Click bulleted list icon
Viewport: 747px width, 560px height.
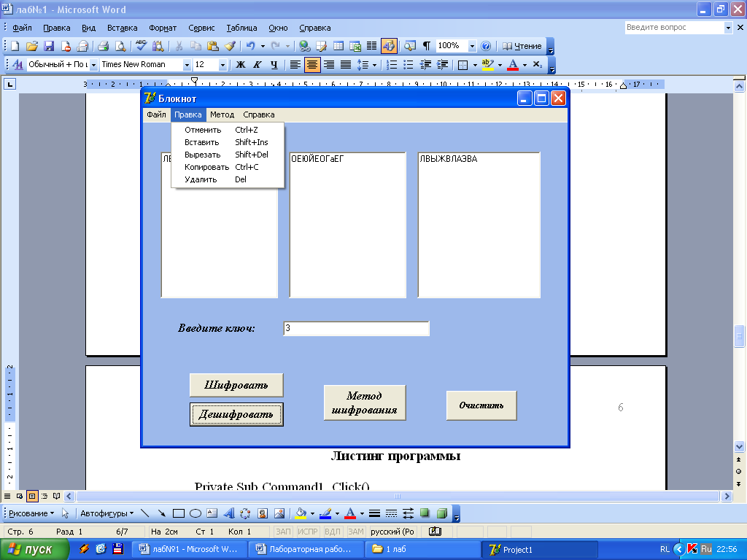[x=409, y=64]
